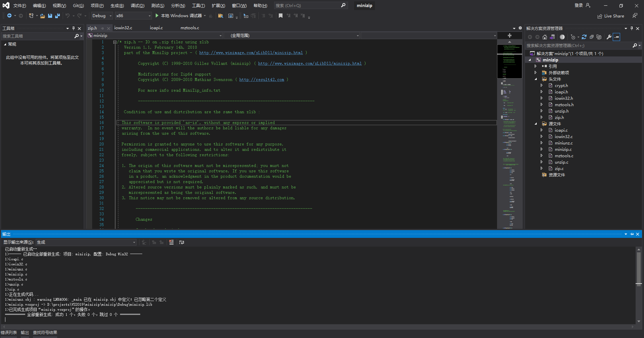The image size is (644, 338).
Task: Close the zip.h editor tab
Action: (x=109, y=28)
